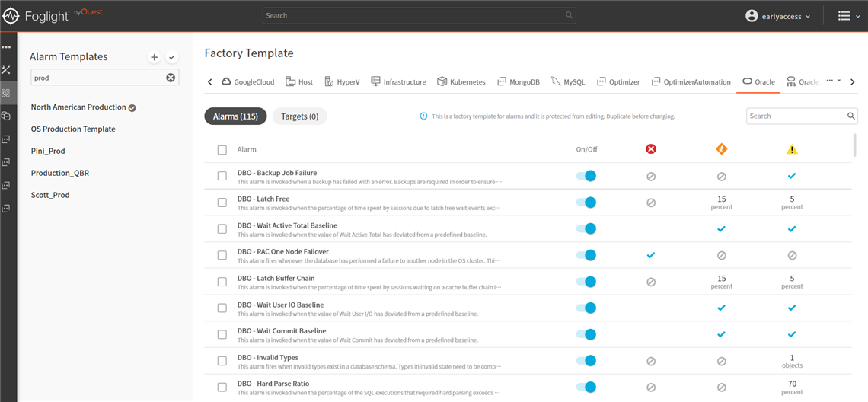The height and width of the screenshot is (402, 868).
Task: Switch to the MongoDB tab
Action: 518,81
